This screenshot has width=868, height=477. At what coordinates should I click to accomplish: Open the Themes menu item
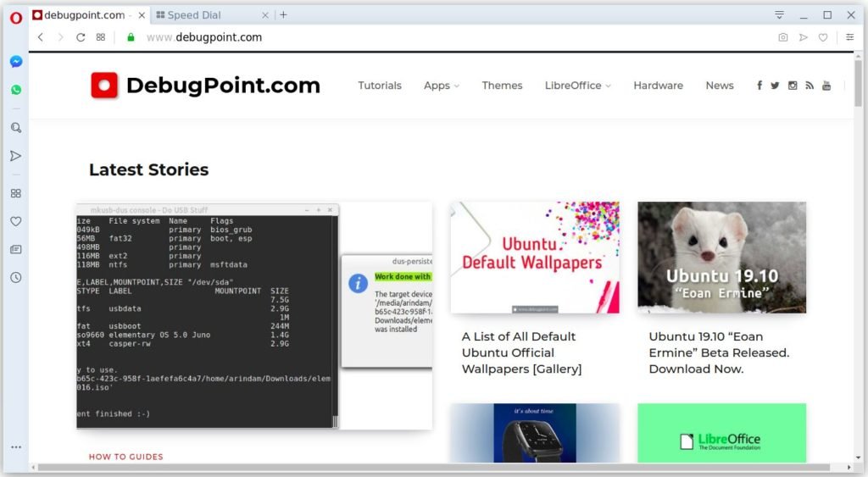point(502,86)
